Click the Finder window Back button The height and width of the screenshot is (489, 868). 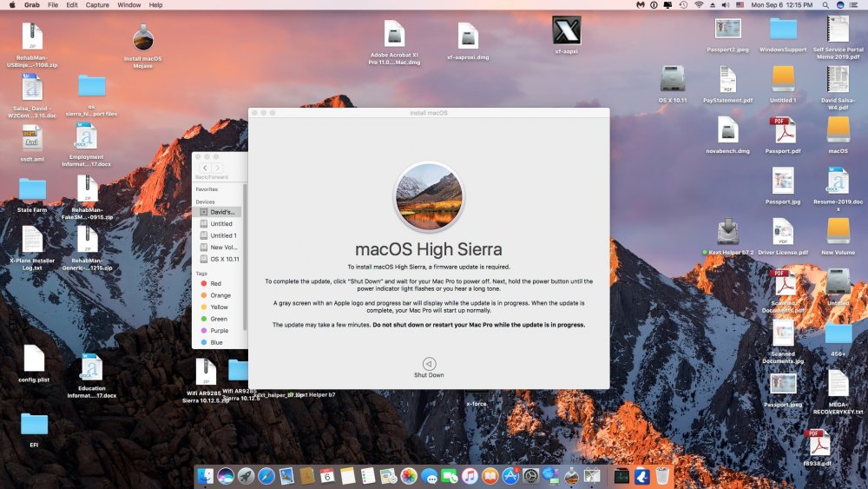205,168
